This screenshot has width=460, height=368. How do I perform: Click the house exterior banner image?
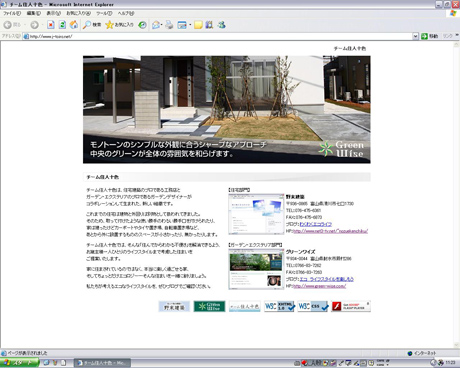[x=227, y=109]
